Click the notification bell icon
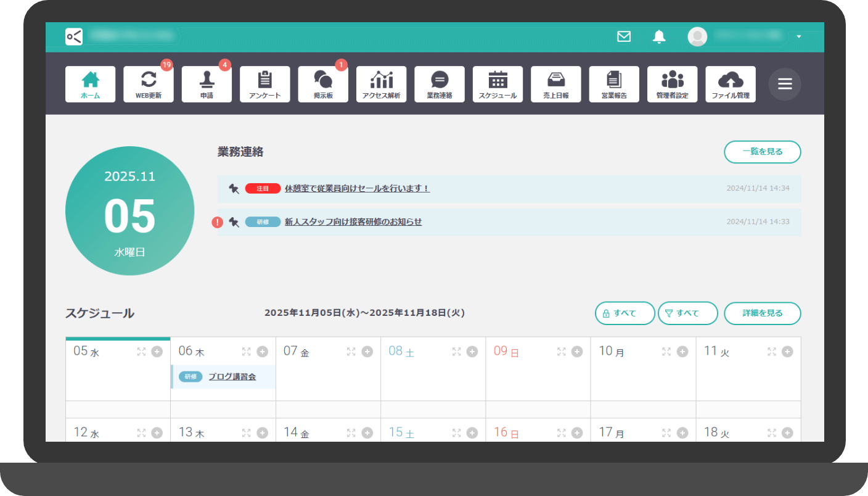 [x=659, y=37]
